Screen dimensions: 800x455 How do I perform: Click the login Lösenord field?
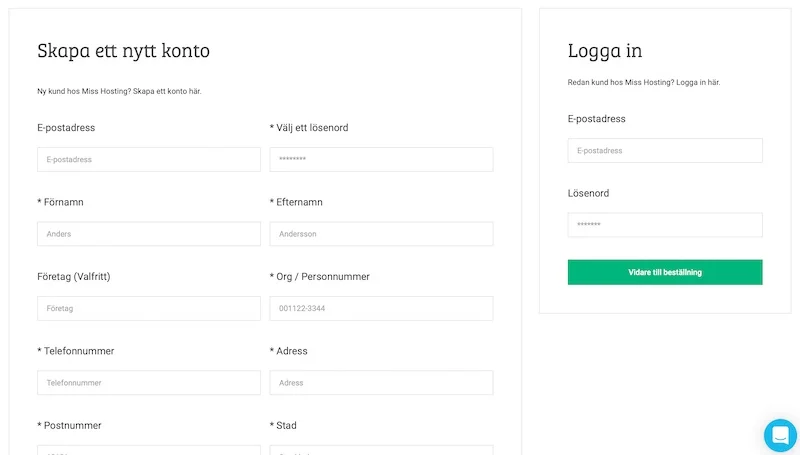(x=665, y=225)
